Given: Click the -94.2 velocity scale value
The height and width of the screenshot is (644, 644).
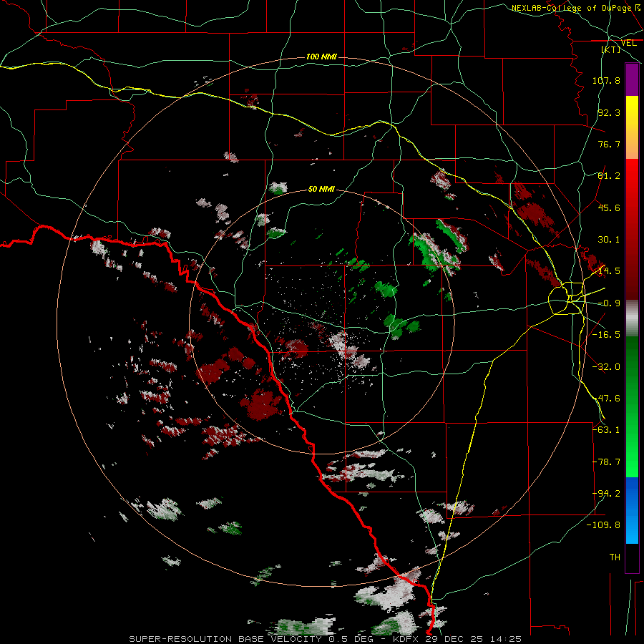Looking at the screenshot, I should point(606,494).
